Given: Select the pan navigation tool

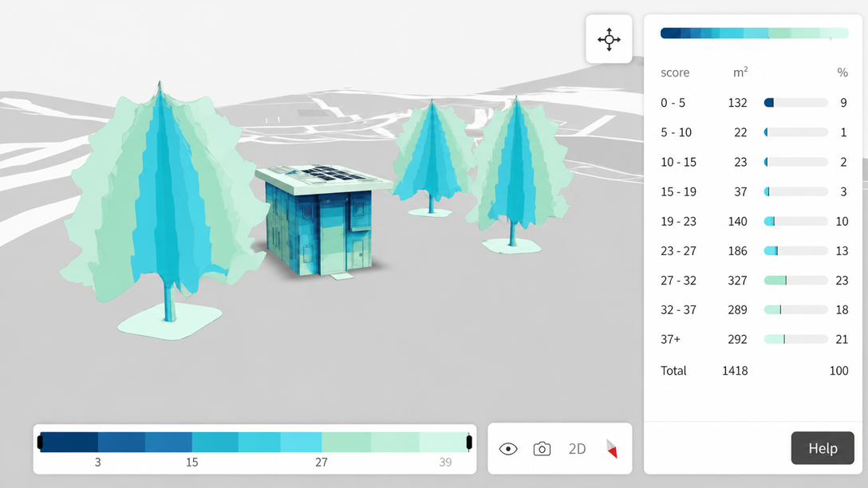Looking at the screenshot, I should pos(609,38).
